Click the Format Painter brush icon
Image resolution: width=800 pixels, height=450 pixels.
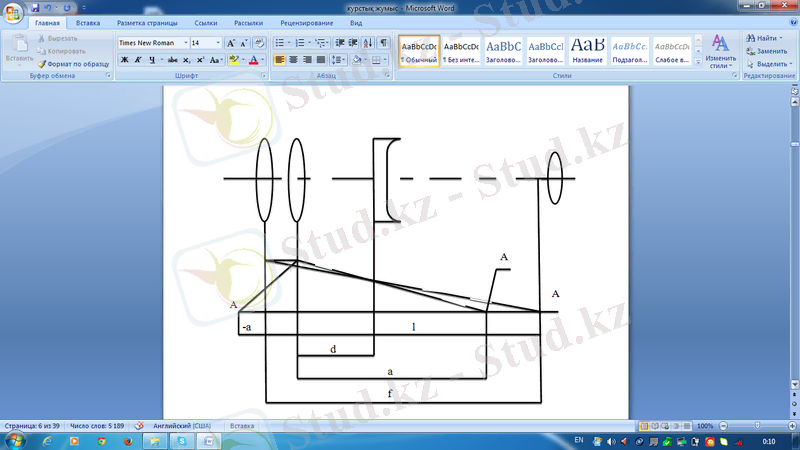(x=42, y=64)
